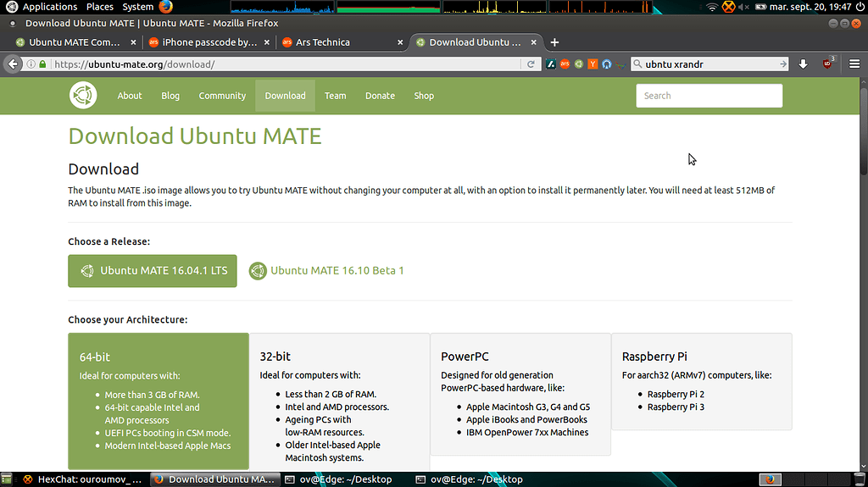The height and width of the screenshot is (487, 868).
Task: Go to Community in site navigation
Action: pyautogui.click(x=222, y=96)
